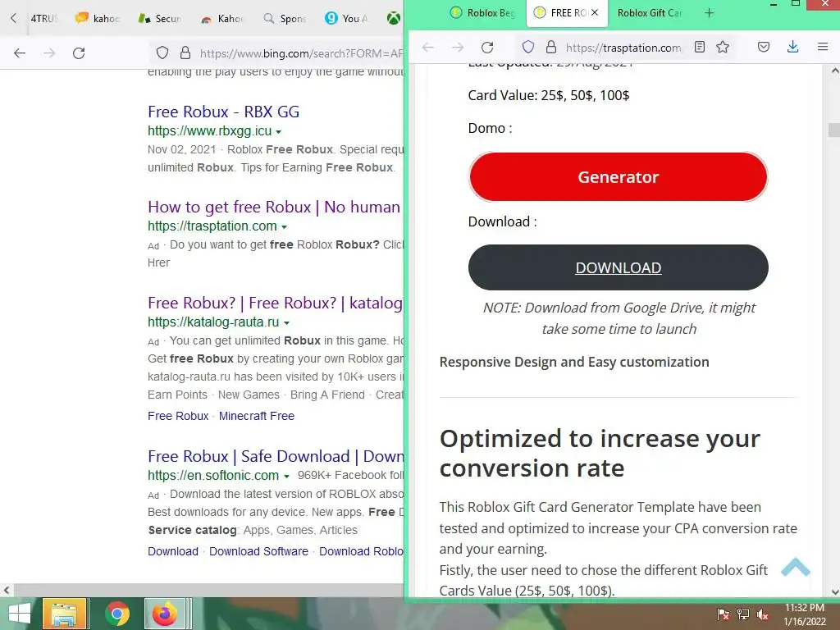840x630 pixels.
Task: Open the Downloads panel arrow icon
Action: click(x=793, y=47)
